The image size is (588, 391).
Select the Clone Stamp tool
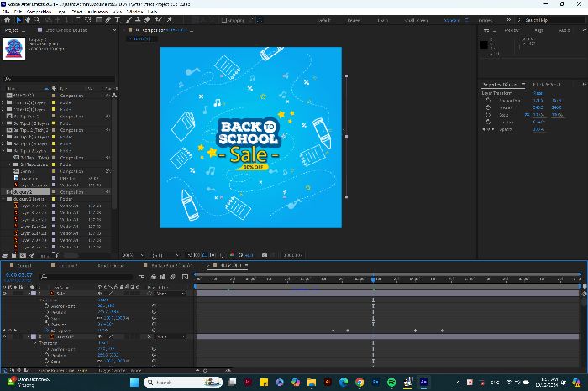point(138,20)
